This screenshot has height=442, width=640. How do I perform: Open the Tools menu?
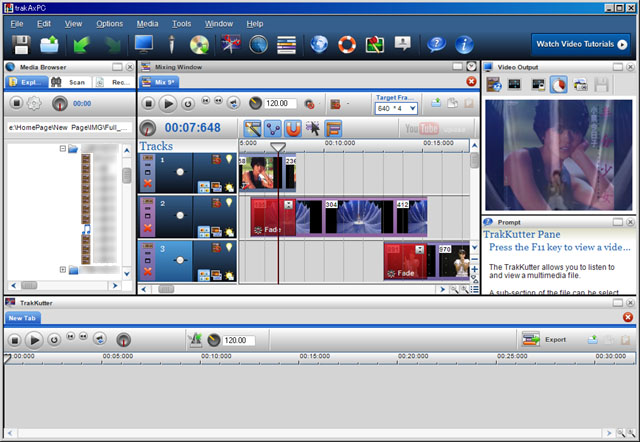(x=181, y=24)
